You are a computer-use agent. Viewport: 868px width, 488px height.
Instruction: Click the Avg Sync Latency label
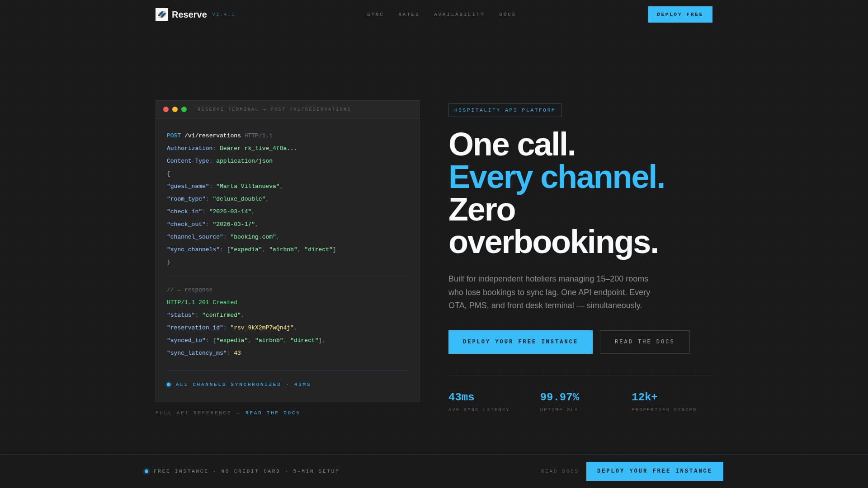click(x=479, y=410)
